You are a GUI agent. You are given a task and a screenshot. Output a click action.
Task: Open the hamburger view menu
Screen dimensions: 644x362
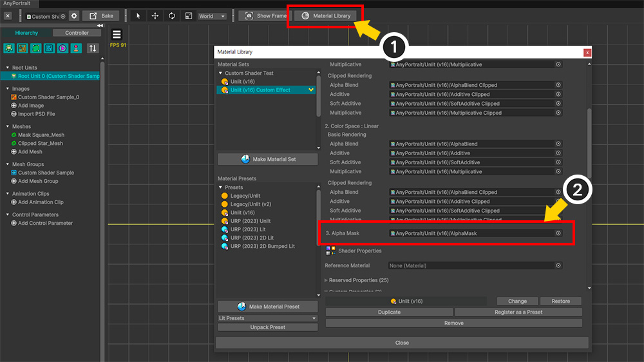117,35
